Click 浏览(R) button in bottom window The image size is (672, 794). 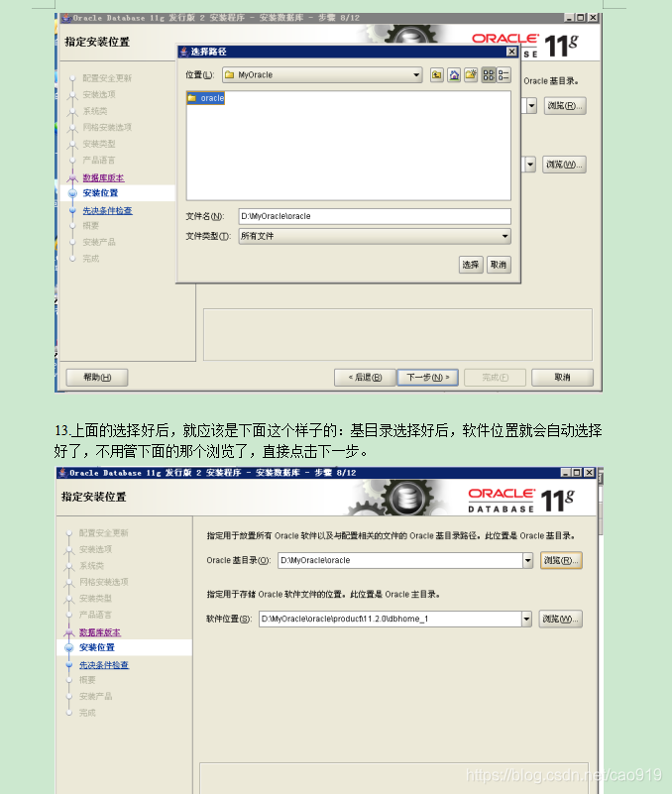561,560
